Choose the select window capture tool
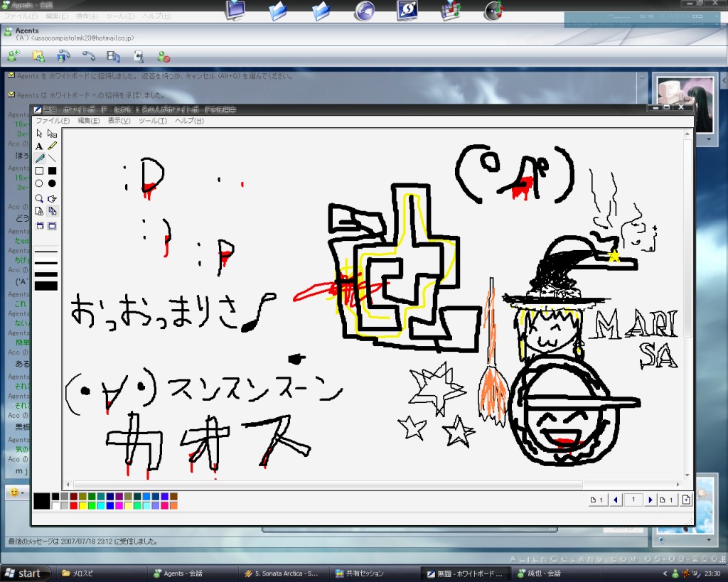This screenshot has height=582, width=728. 40,226
